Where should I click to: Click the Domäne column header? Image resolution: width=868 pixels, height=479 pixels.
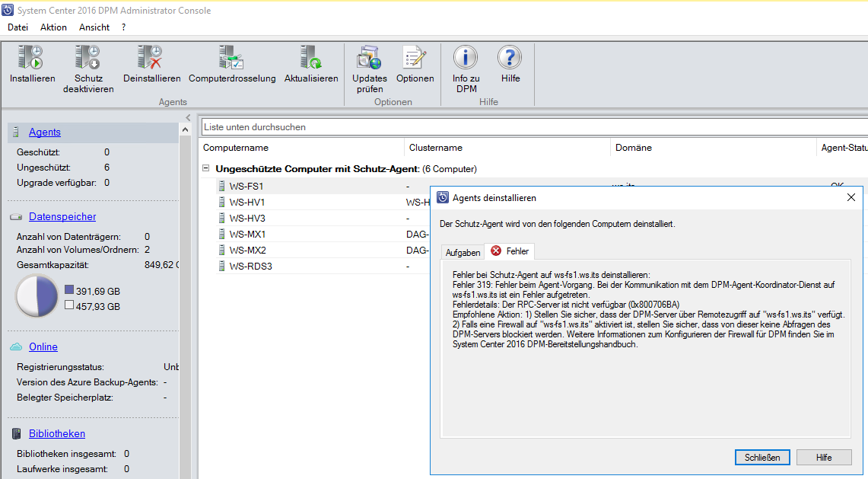713,148
